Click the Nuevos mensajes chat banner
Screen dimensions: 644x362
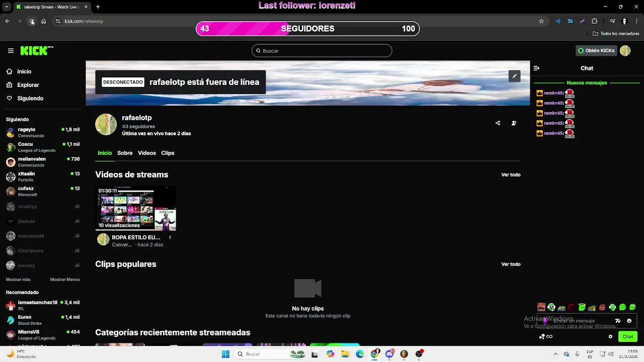[x=587, y=82]
